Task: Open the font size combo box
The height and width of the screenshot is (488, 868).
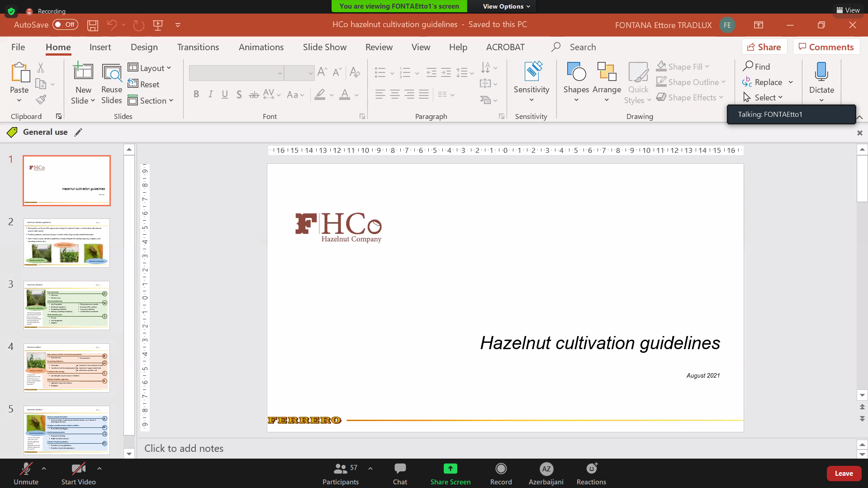Action: pyautogui.click(x=299, y=73)
